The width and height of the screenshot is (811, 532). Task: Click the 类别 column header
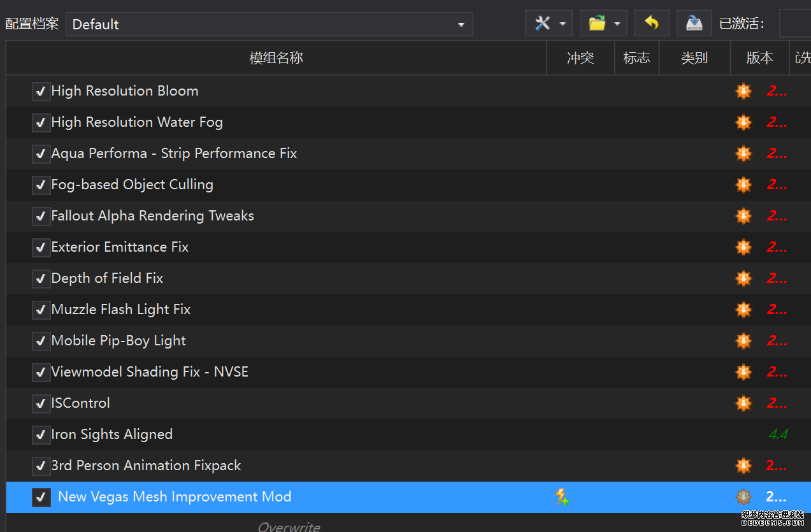coord(694,58)
